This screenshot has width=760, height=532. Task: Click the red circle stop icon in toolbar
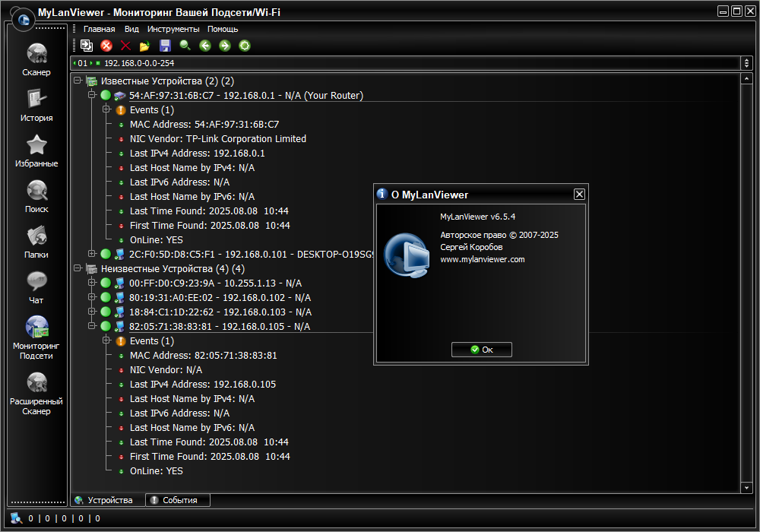(x=106, y=46)
